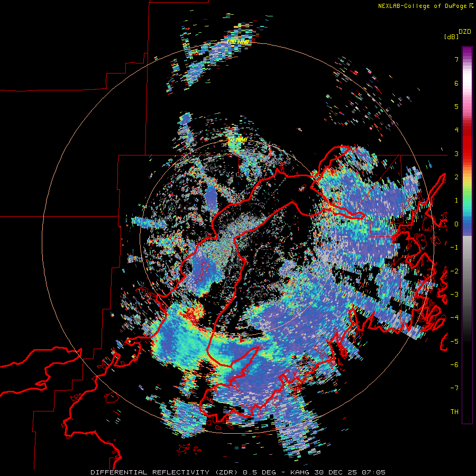Click the scale value -4 label
The width and height of the screenshot is (476, 476).
click(x=454, y=318)
